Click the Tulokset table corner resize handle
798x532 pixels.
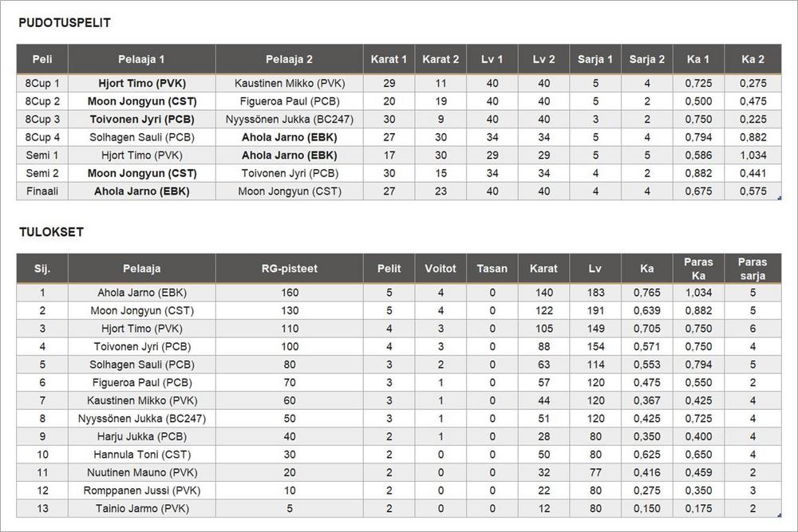(x=778, y=514)
